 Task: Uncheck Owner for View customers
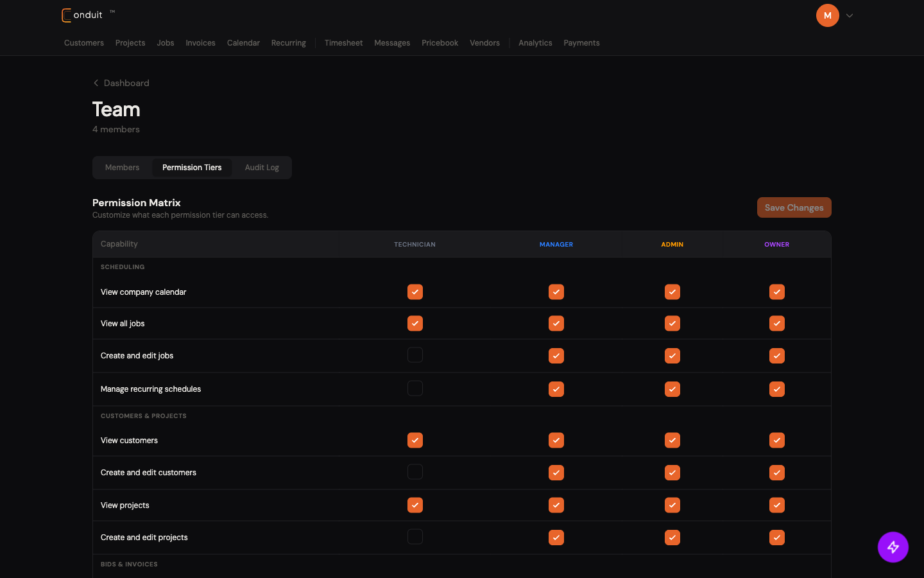[777, 441]
